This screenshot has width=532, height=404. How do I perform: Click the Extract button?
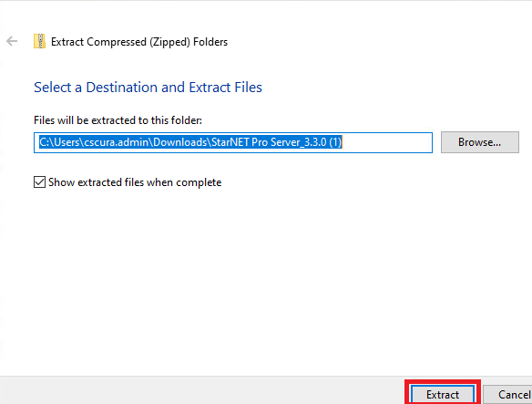pyautogui.click(x=443, y=395)
